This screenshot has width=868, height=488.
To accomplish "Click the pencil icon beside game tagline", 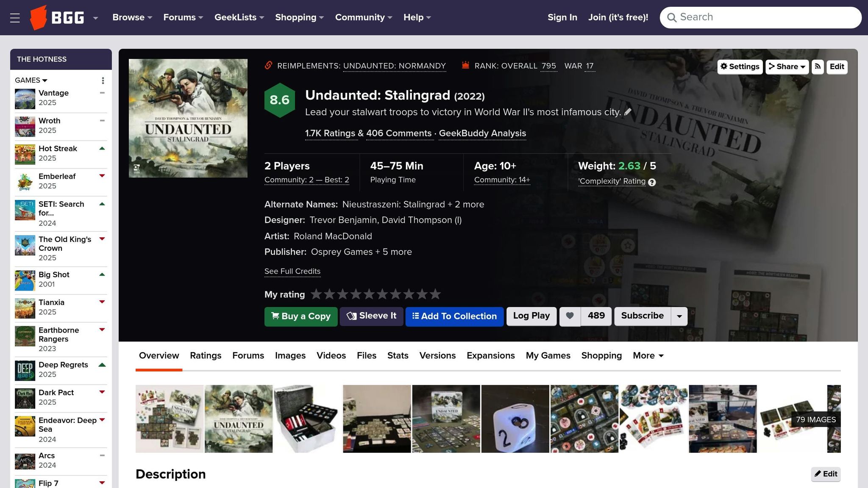I will 628,112.
